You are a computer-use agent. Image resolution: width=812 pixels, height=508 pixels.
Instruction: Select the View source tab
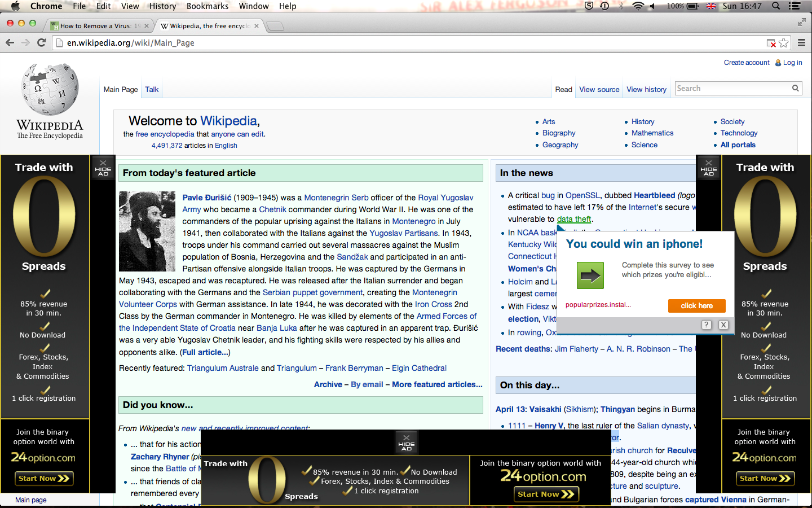(x=599, y=89)
